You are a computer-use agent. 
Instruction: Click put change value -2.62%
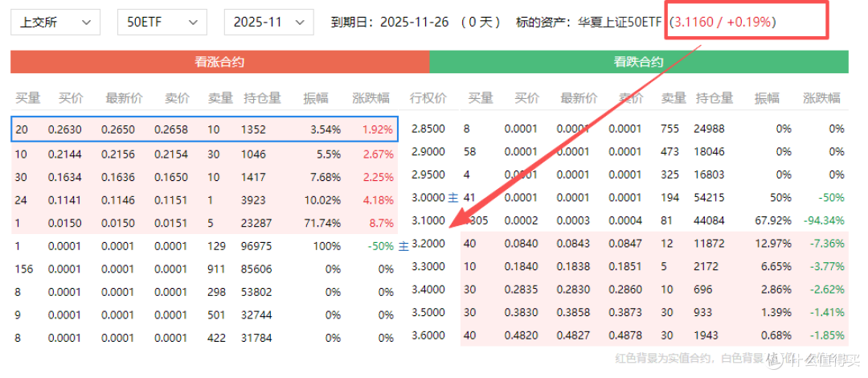click(x=826, y=290)
